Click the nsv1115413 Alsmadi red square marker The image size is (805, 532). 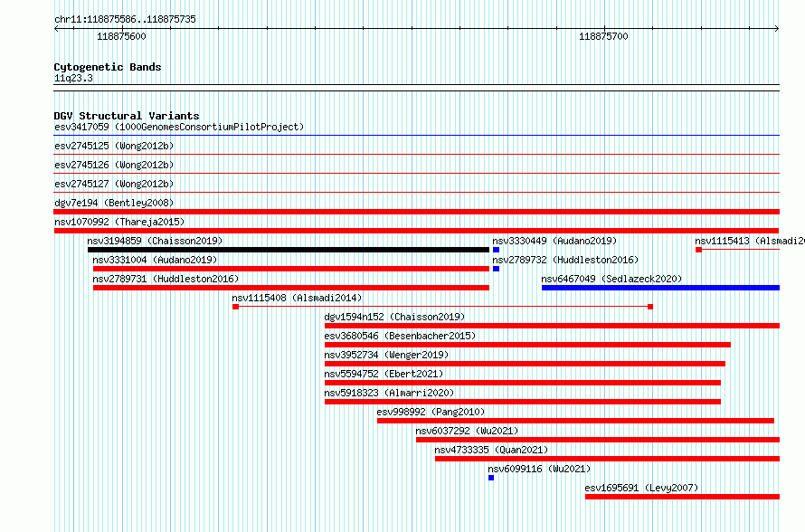coord(699,250)
